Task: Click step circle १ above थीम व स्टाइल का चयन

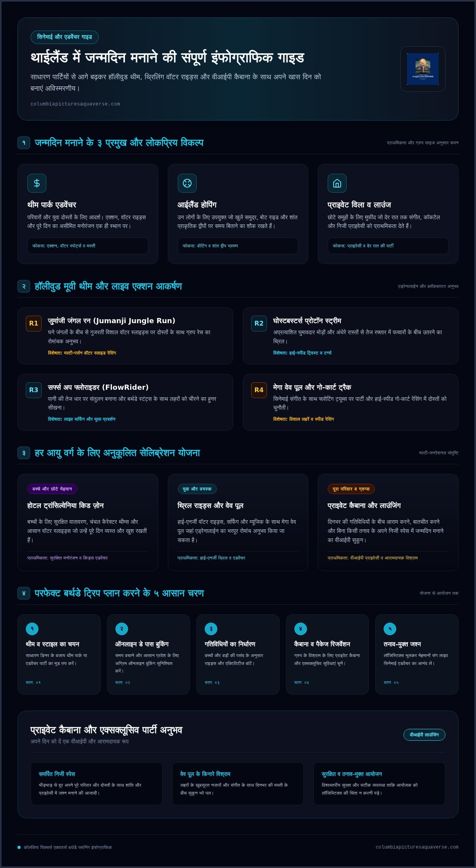Action: [32, 629]
